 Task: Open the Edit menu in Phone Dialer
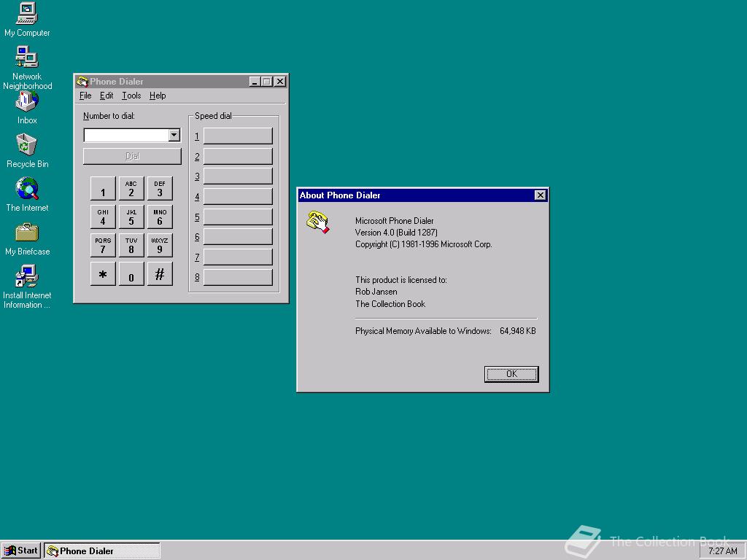(x=107, y=96)
